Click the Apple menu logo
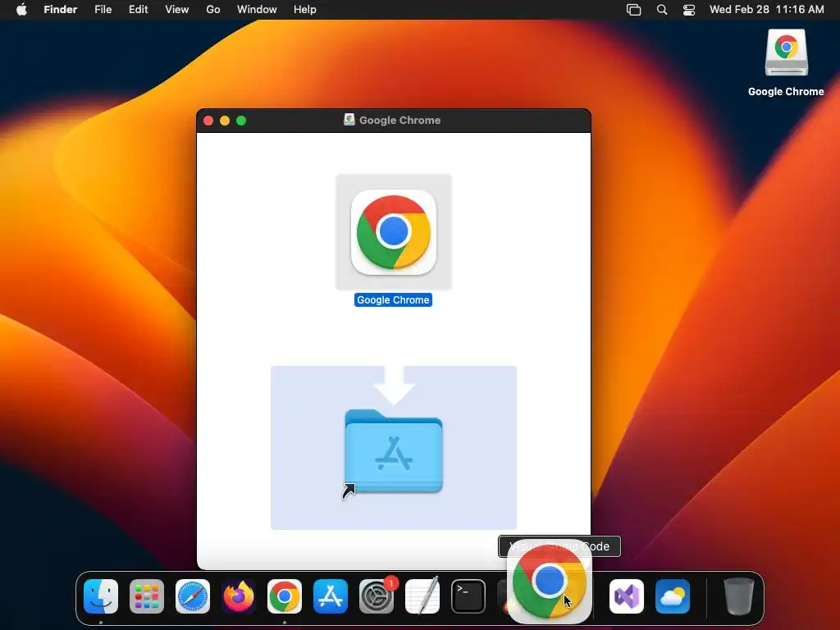840x630 pixels. coord(21,10)
